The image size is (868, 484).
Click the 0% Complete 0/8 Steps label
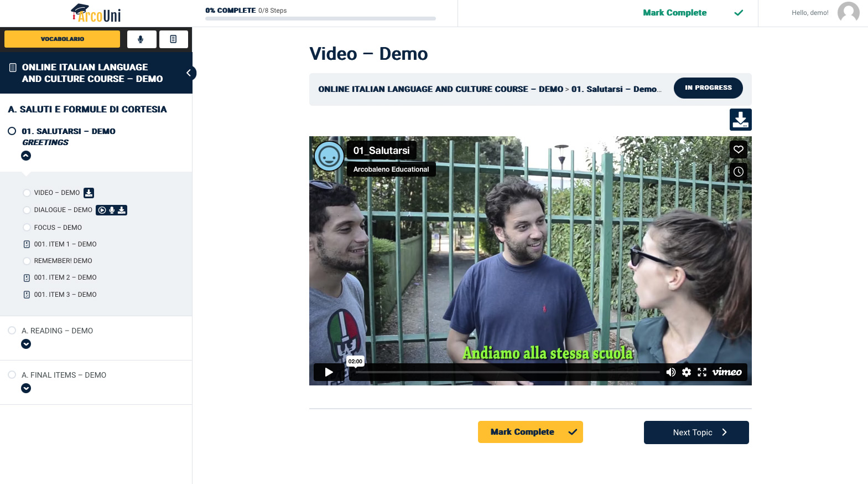tap(246, 11)
